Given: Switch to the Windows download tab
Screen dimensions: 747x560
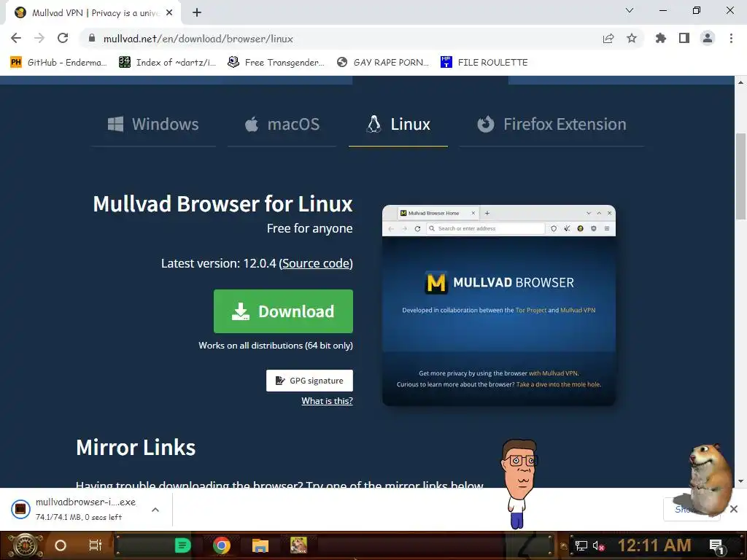Looking at the screenshot, I should (153, 124).
